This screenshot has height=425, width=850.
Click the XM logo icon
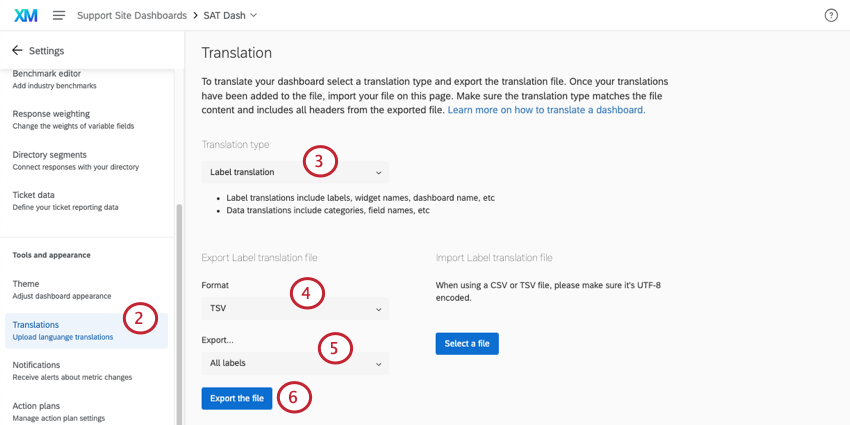point(25,15)
